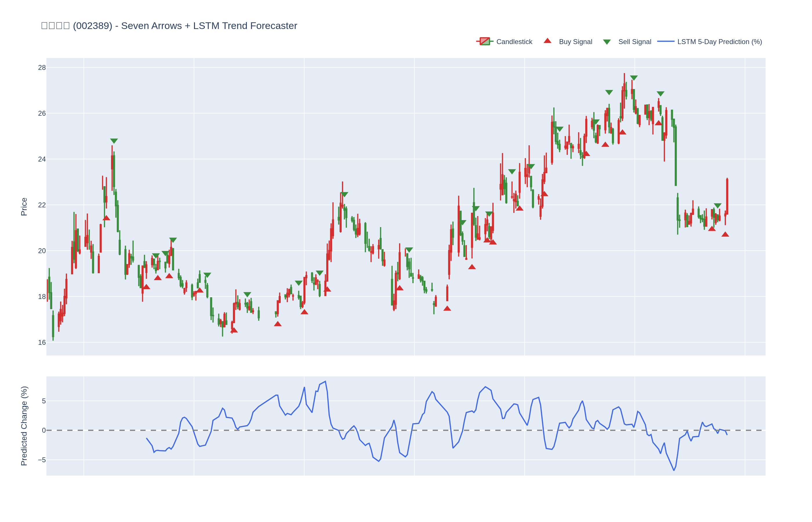
Task: Click the last buy signal triangle on the far right
Action: point(725,234)
